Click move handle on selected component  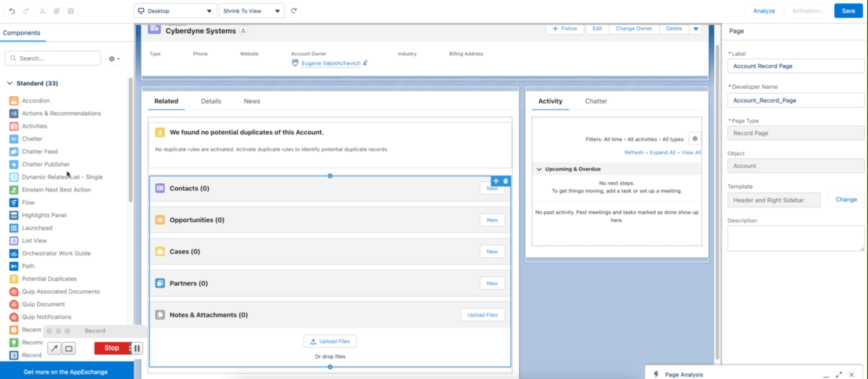(496, 181)
